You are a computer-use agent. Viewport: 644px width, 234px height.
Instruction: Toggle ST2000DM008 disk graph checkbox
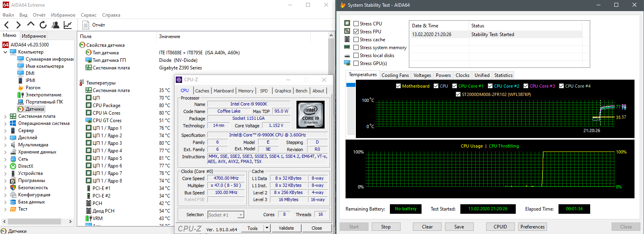[x=458, y=94]
